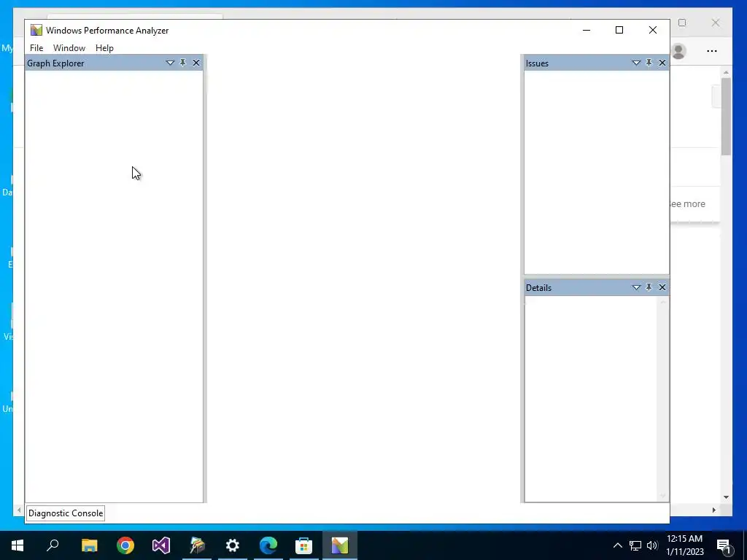Viewport: 747px width, 560px height.
Task: Launch Google Chrome from the taskbar
Action: (125, 545)
